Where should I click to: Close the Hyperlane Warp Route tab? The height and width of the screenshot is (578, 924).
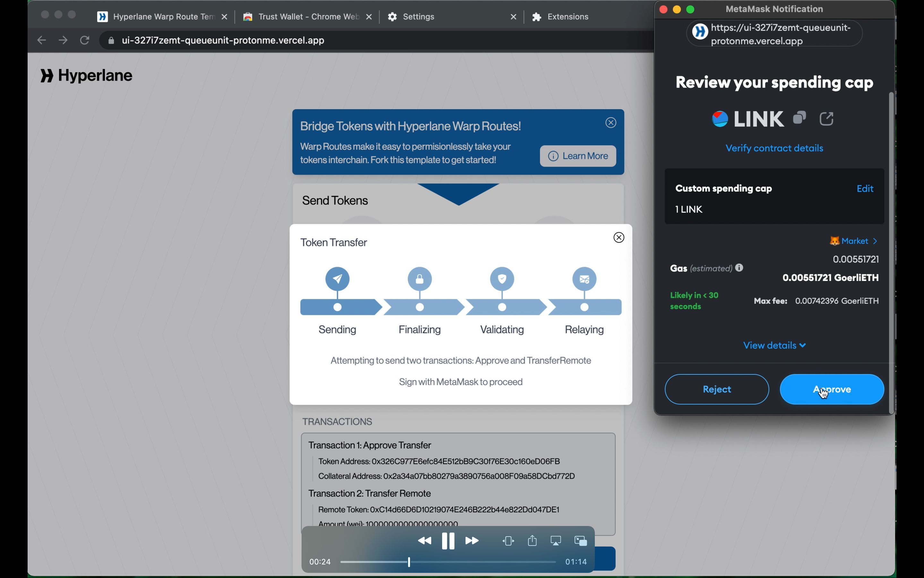click(x=225, y=17)
